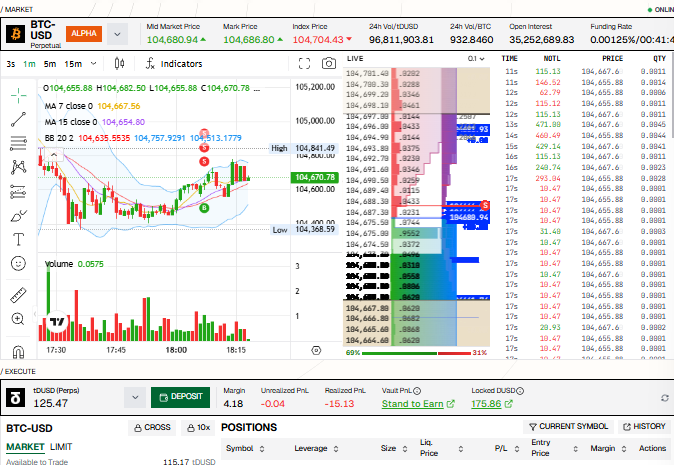This screenshot has height=465, width=674.
Task: Open the emoji icons tool
Action: [18, 263]
